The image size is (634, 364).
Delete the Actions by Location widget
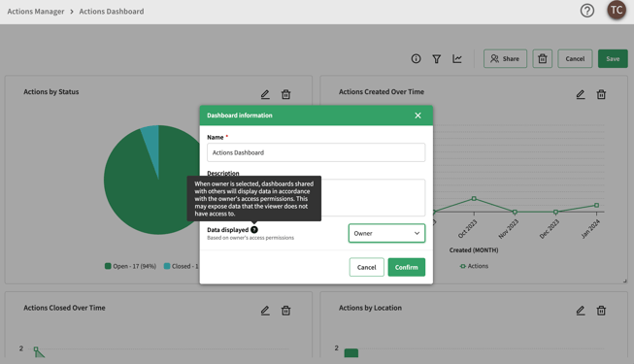coord(601,311)
